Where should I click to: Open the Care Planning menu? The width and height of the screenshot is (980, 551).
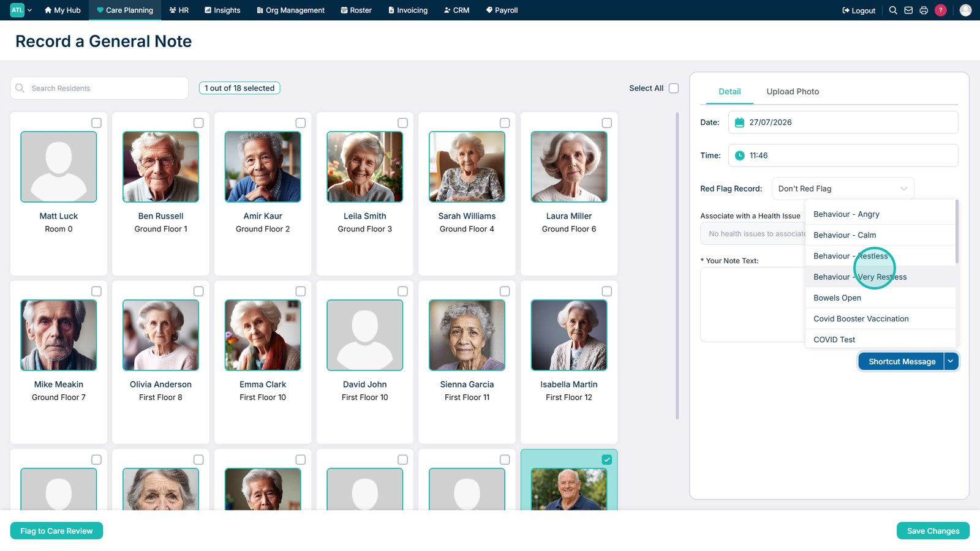[x=125, y=10]
